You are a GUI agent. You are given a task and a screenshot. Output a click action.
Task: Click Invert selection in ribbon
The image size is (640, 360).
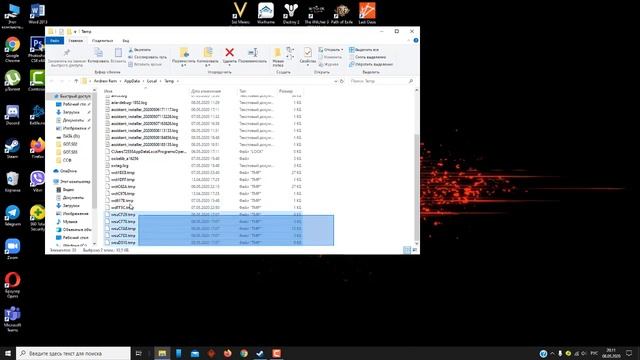371,64
